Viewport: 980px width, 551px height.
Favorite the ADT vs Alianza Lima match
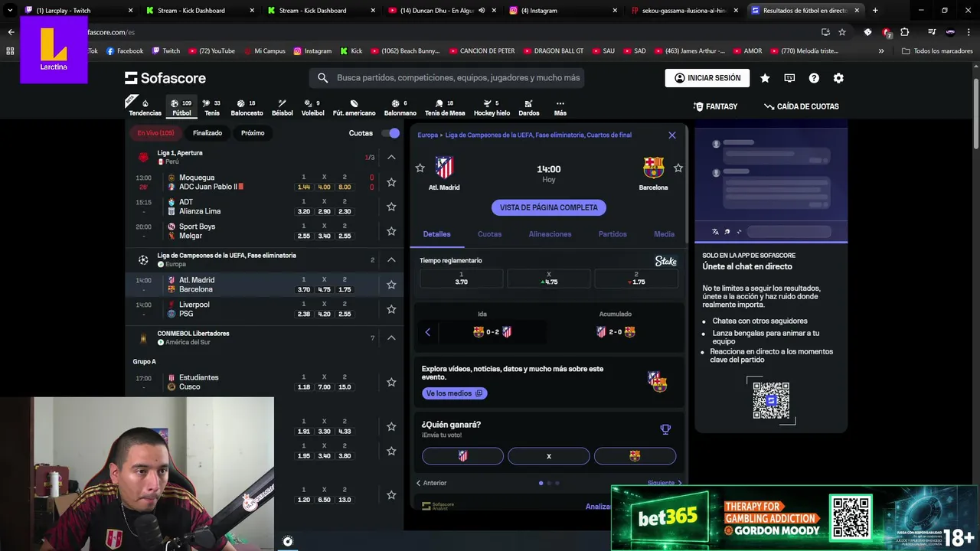[x=391, y=207]
